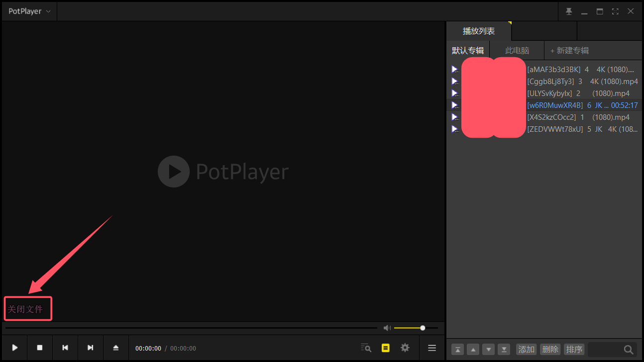Open the playback search/browse icon

click(x=366, y=348)
